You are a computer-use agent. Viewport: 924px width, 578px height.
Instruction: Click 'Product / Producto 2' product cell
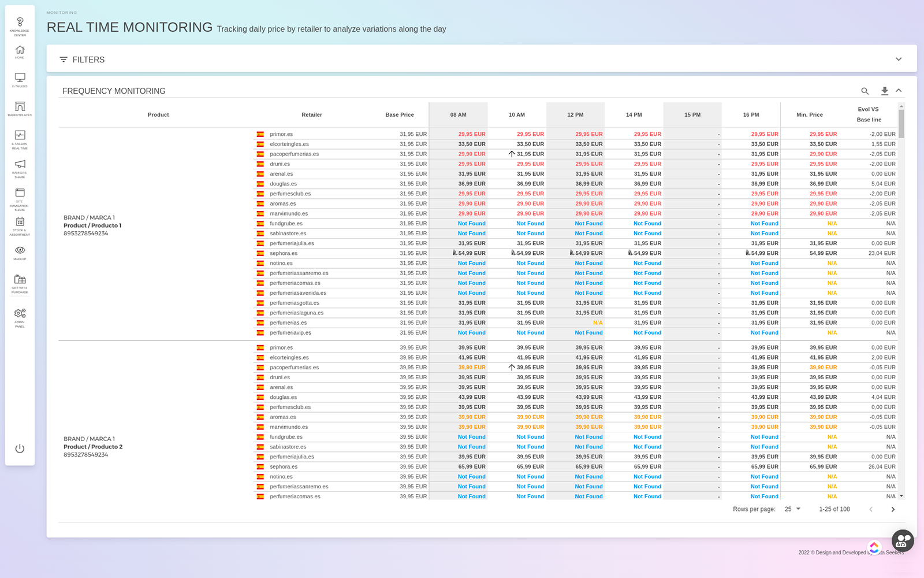coord(93,447)
